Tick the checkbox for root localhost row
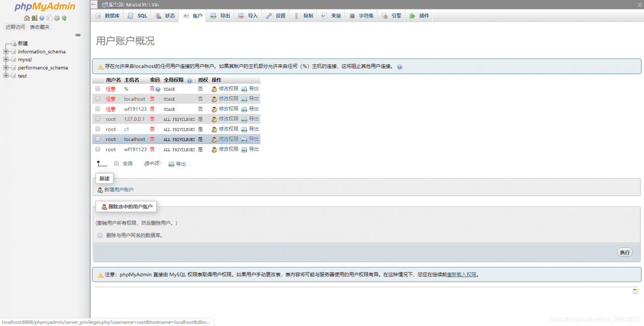644x326 pixels. point(98,139)
